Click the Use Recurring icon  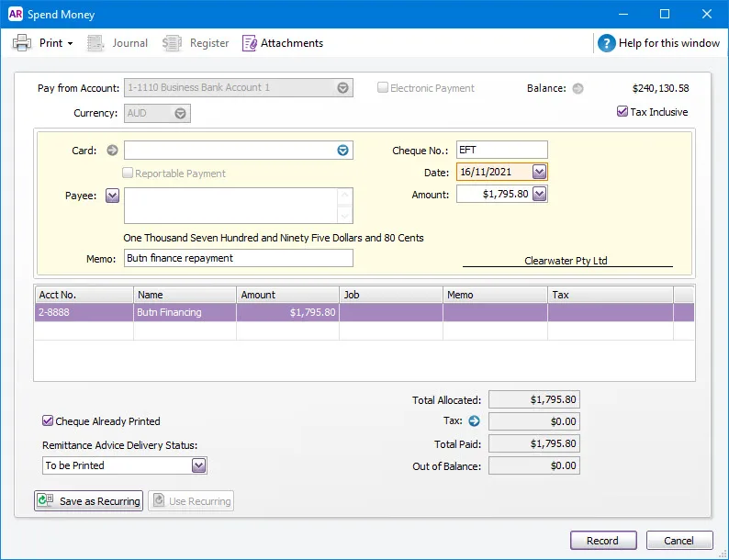point(159,500)
